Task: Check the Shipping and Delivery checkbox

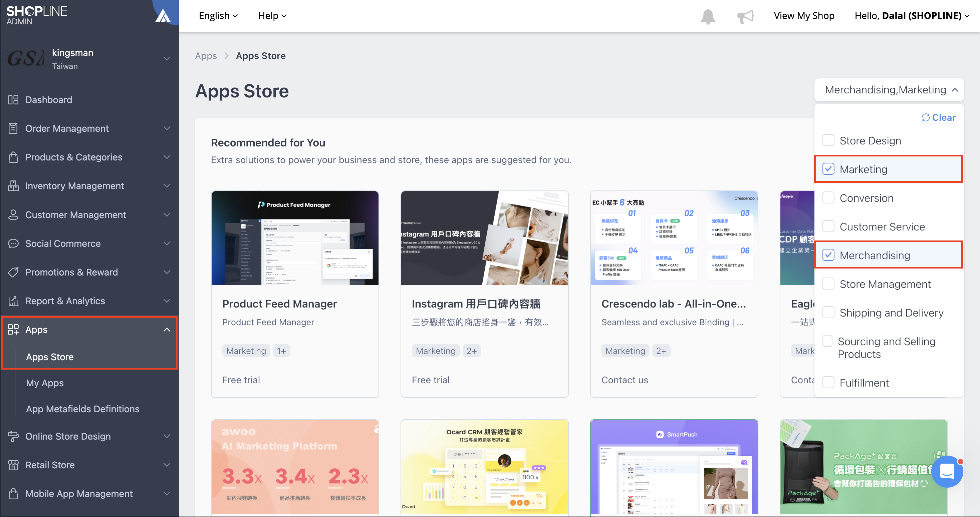Action: [x=828, y=313]
